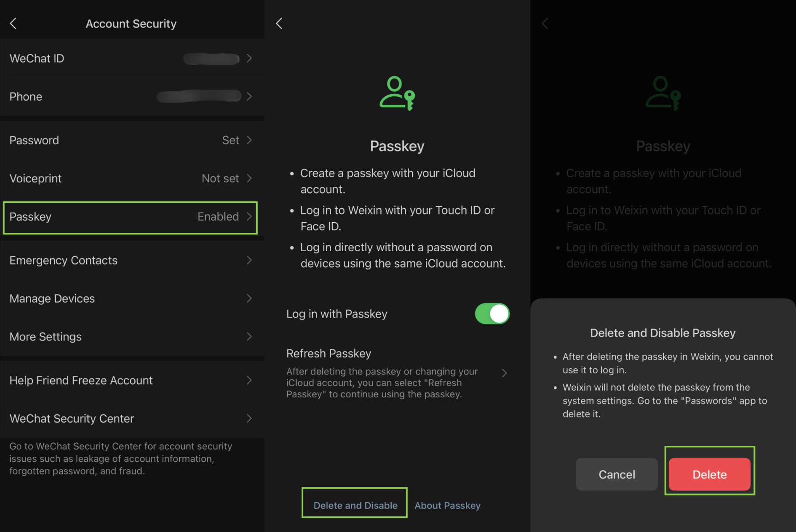Open the WeChat ID row
The image size is (796, 532).
click(x=131, y=59)
